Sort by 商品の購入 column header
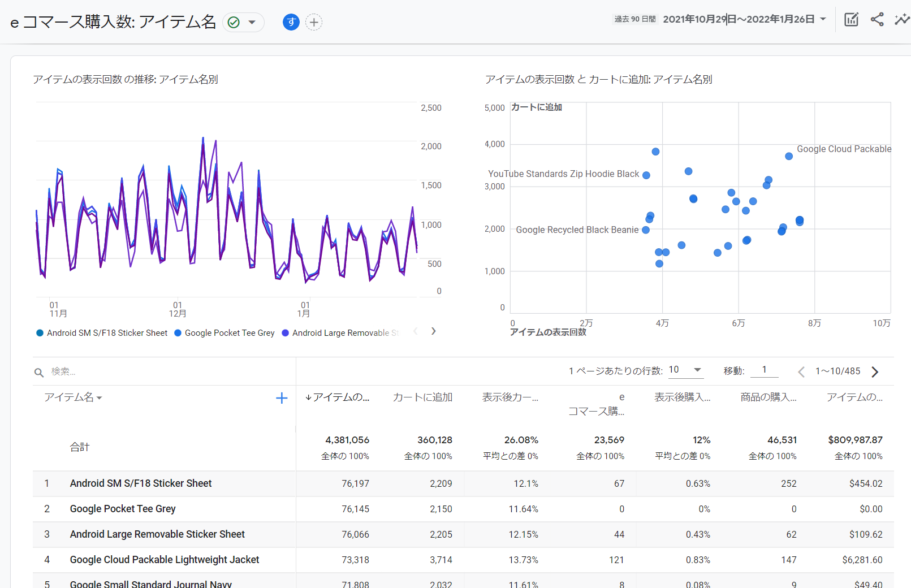The image size is (911, 588). (x=768, y=397)
